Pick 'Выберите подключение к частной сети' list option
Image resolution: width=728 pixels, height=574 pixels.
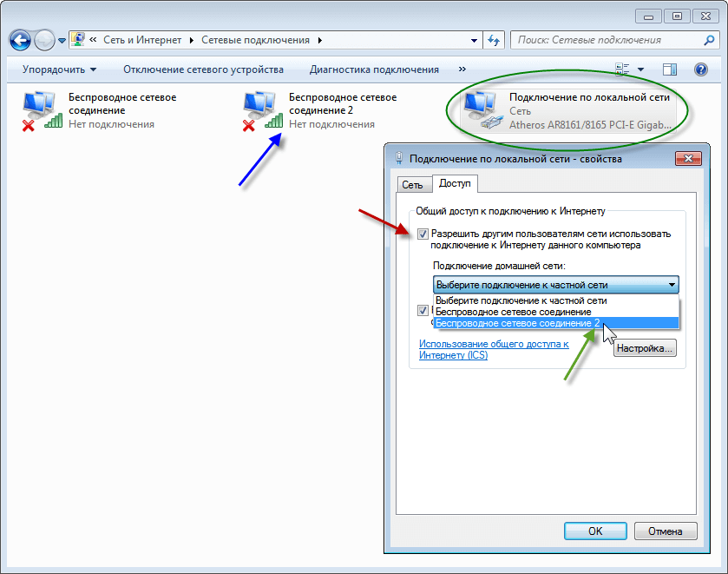[555, 300]
